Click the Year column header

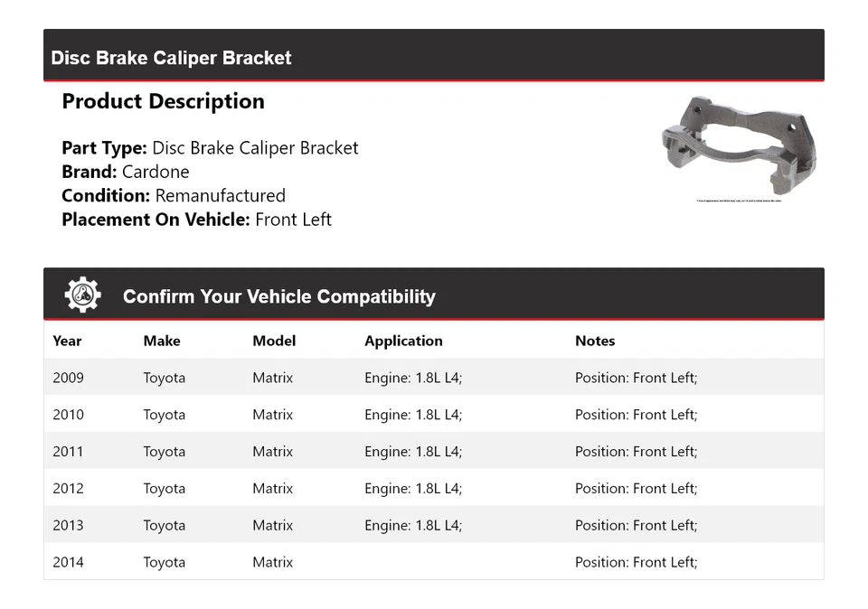pos(67,341)
